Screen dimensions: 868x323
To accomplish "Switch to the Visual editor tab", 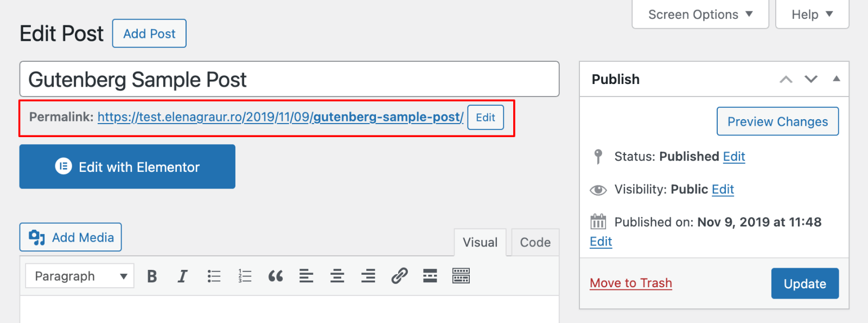I will point(480,243).
